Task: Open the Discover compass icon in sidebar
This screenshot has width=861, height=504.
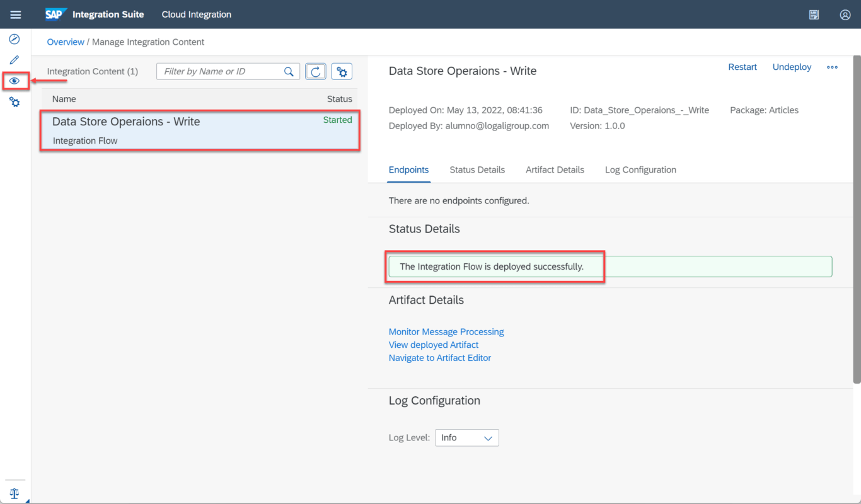Action: pos(14,39)
